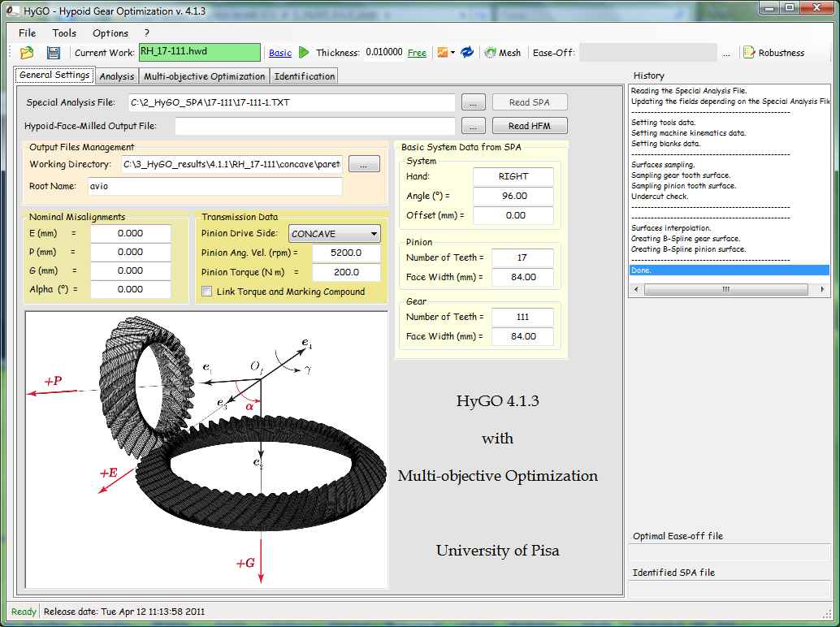Image resolution: width=840 pixels, height=627 pixels.
Task: Click the G (mm) misalignment field
Action: tap(130, 270)
